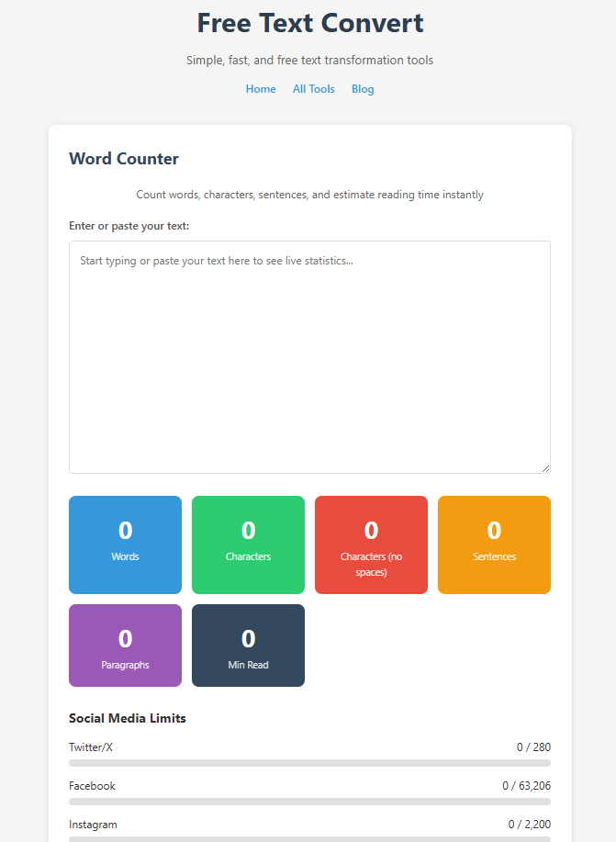Click the Facebook limit label

point(92,786)
